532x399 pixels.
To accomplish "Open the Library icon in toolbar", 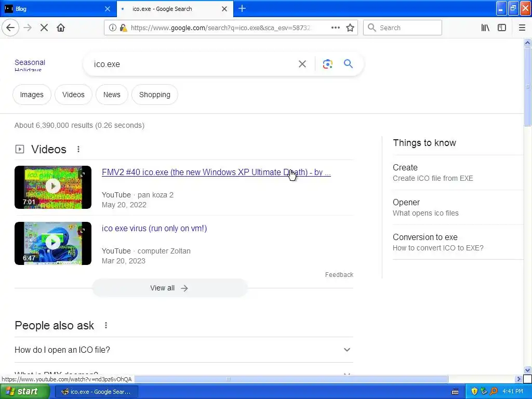I will [x=485, y=28].
